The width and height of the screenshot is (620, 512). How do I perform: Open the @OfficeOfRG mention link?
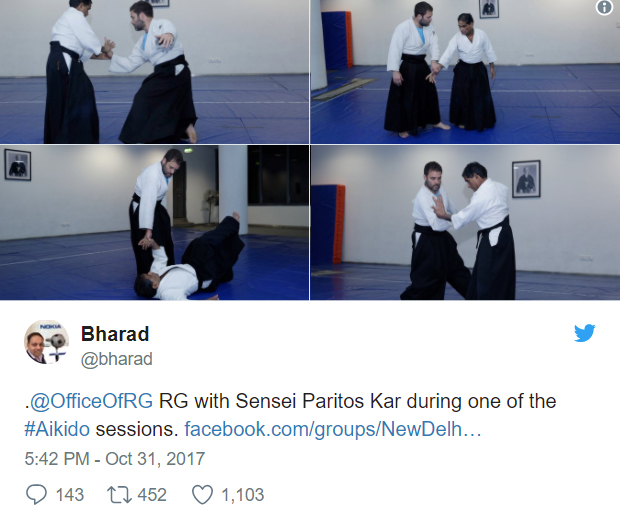click(91, 401)
